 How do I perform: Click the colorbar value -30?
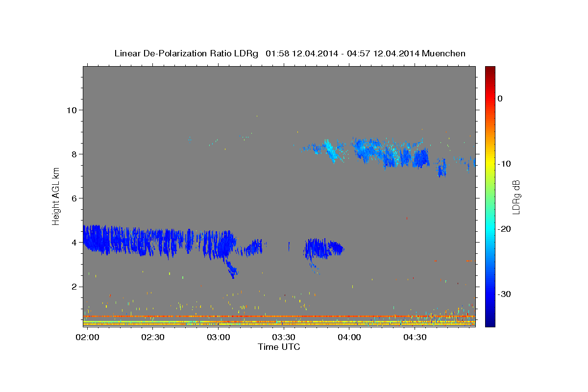[x=505, y=294]
